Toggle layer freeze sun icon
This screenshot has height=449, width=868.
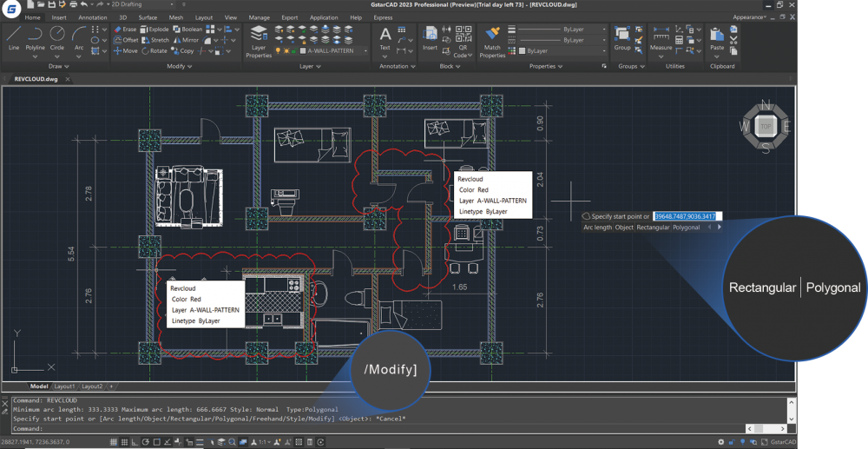pos(286,51)
